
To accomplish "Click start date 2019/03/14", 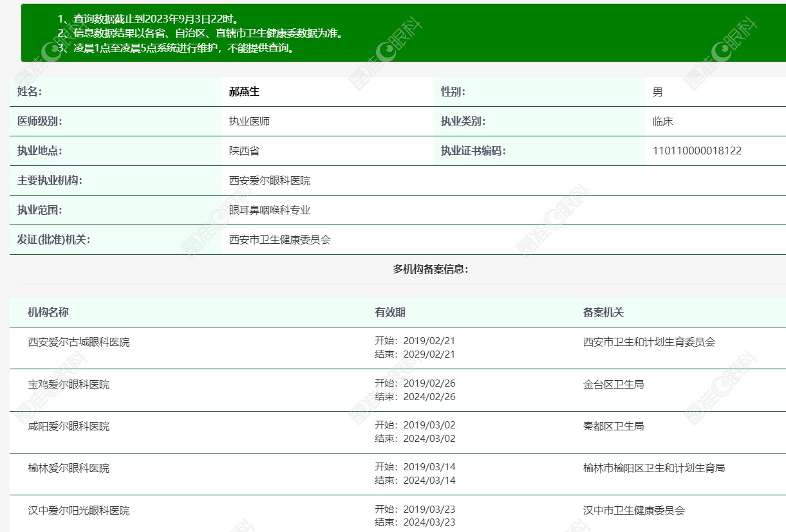I will tap(429, 467).
